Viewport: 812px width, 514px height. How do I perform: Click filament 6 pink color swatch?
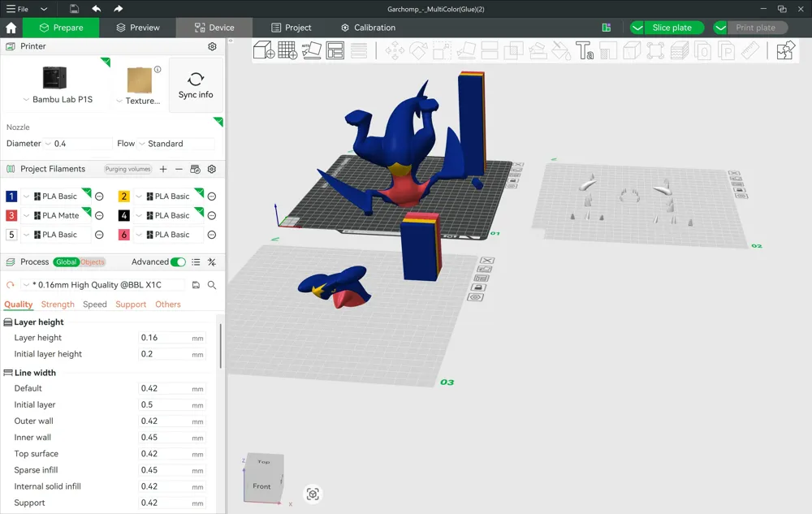coord(123,235)
